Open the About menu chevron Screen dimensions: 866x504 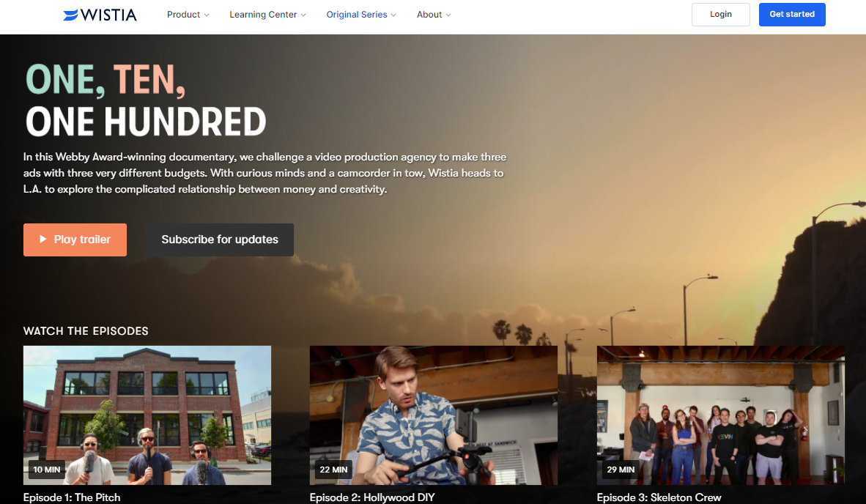448,15
